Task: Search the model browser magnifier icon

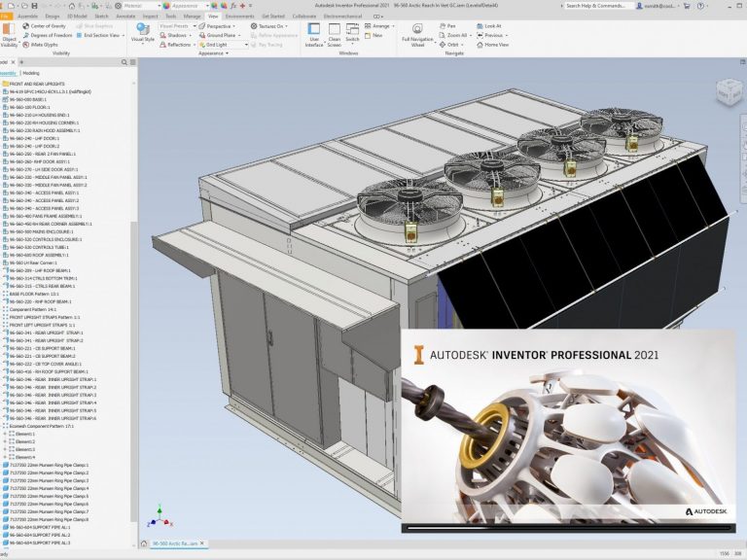Action: [x=124, y=62]
